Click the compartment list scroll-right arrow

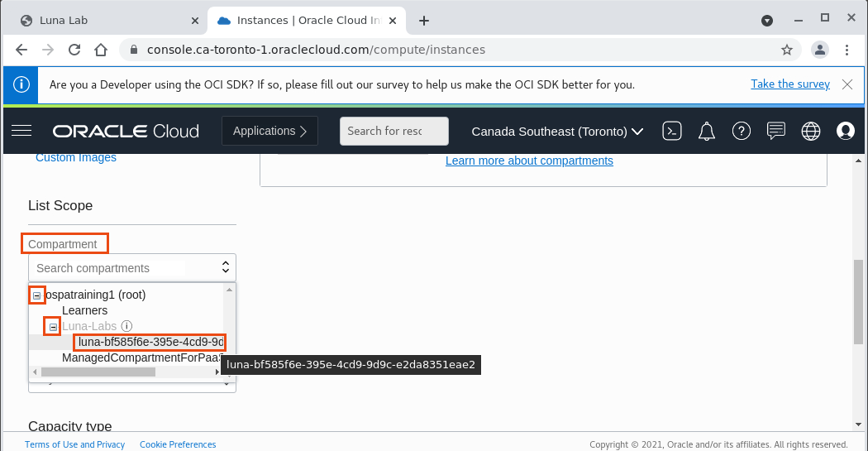point(217,372)
